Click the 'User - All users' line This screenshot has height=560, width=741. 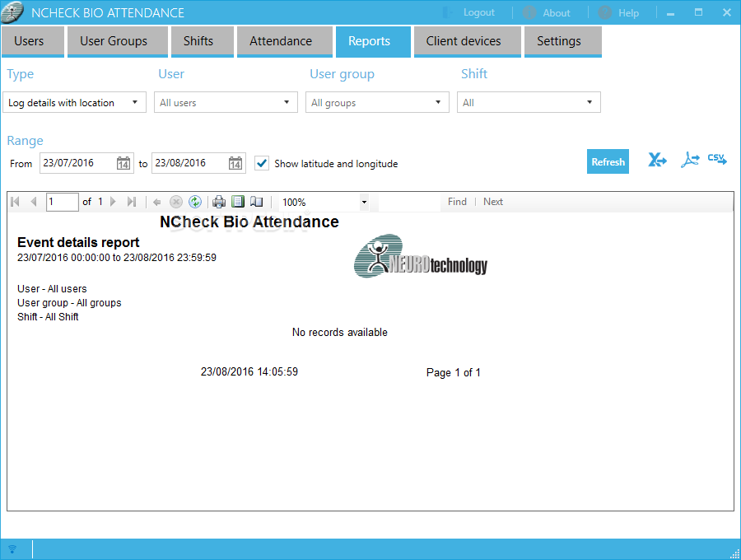point(52,289)
